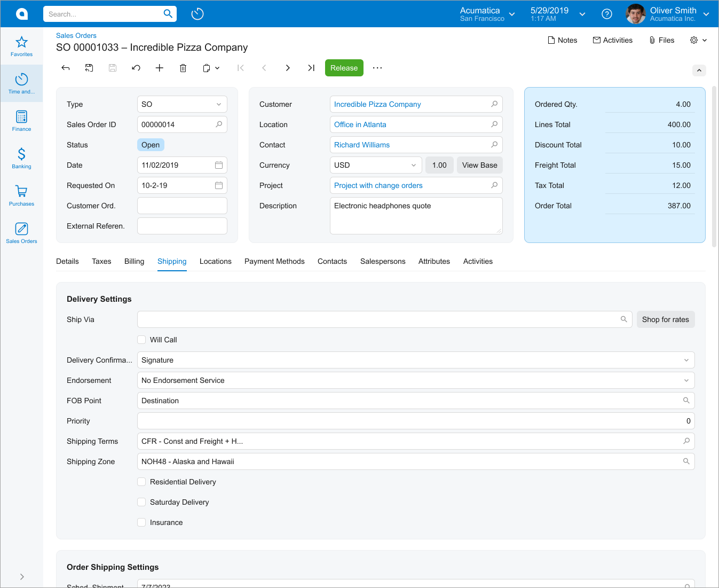Check the Residential Delivery option
The image size is (719, 588).
point(141,482)
